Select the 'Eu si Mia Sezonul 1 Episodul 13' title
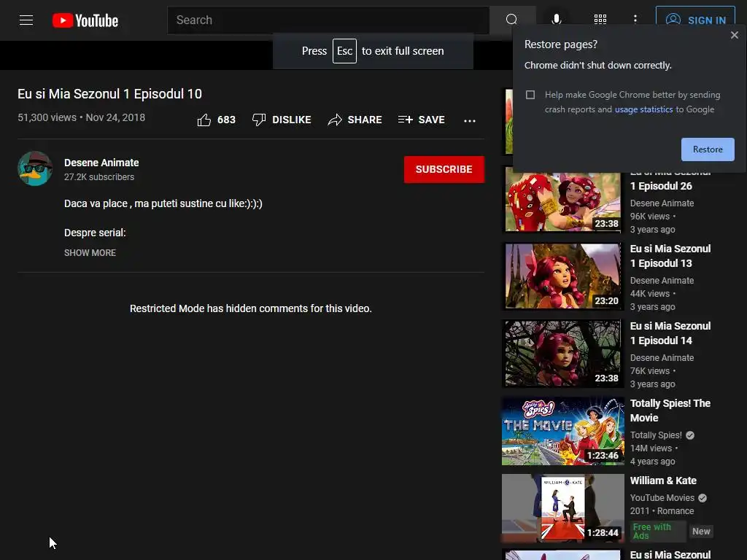 point(670,256)
